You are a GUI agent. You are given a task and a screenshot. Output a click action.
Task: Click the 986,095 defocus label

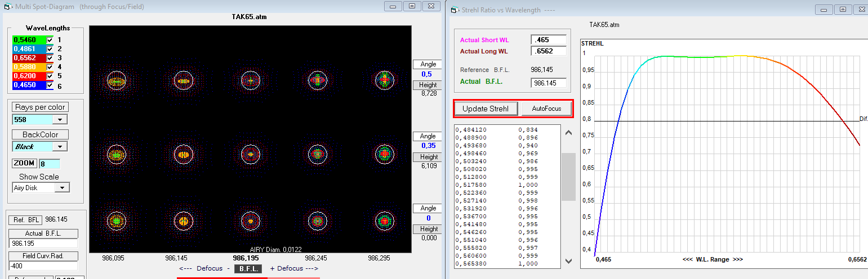pyautogui.click(x=114, y=258)
